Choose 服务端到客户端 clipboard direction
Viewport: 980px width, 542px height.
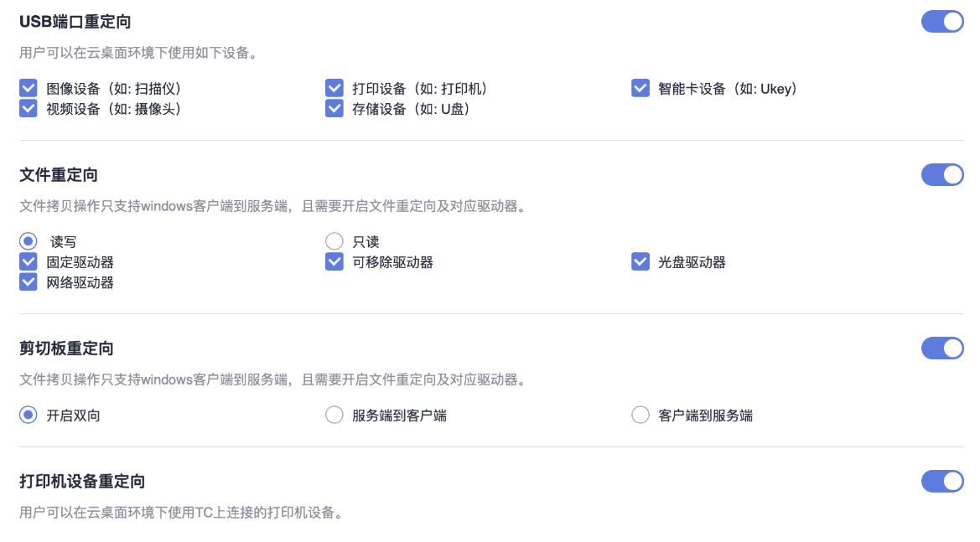click(x=334, y=413)
